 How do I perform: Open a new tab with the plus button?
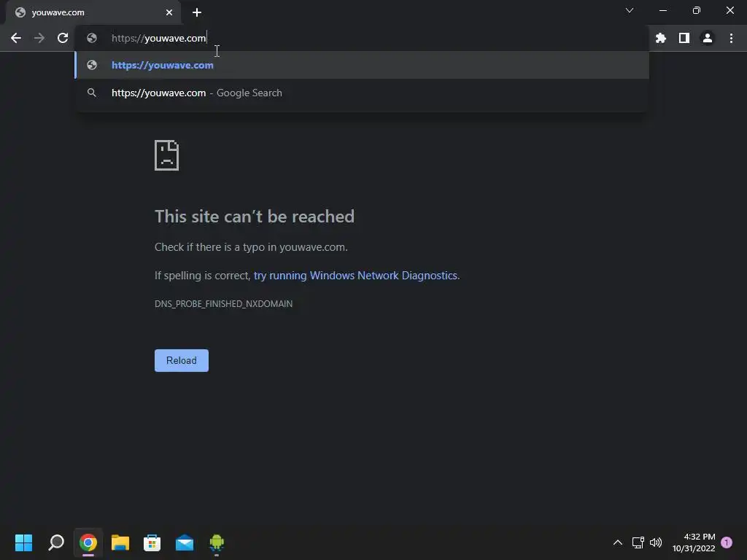(x=197, y=12)
